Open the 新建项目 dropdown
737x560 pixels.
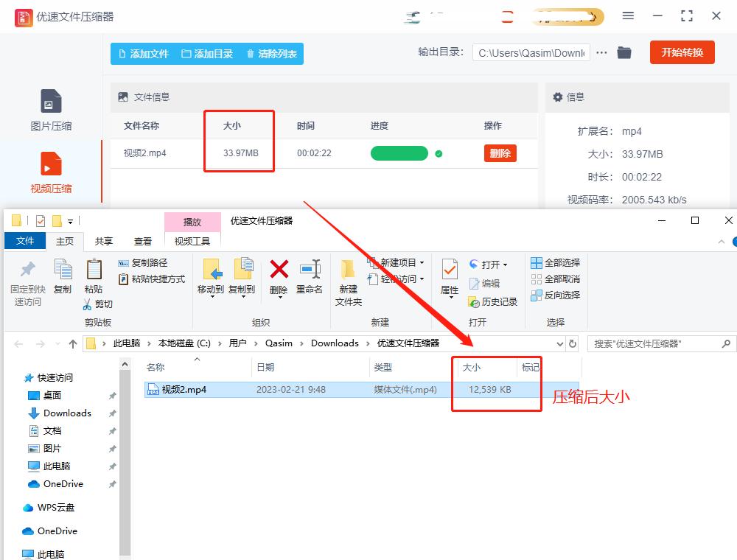point(401,262)
